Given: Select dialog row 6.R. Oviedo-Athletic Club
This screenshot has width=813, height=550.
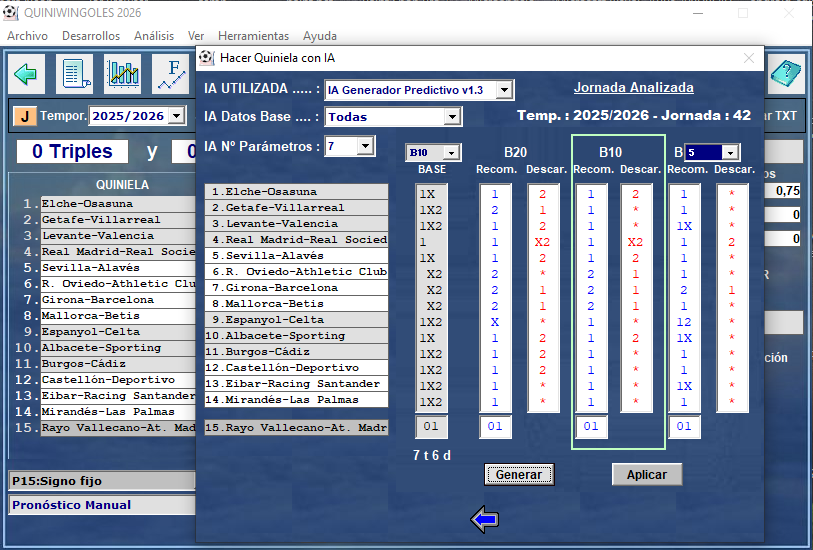Looking at the screenshot, I should [296, 272].
